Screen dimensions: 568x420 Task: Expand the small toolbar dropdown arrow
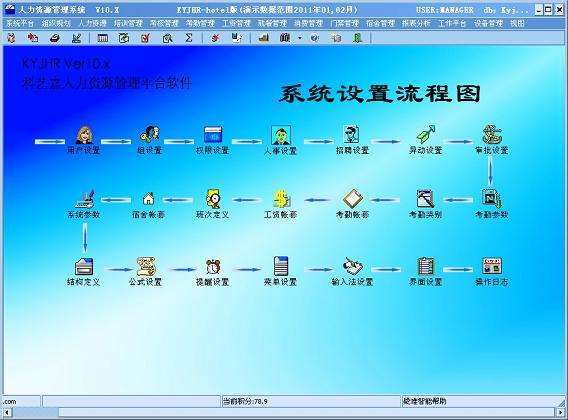point(300,38)
